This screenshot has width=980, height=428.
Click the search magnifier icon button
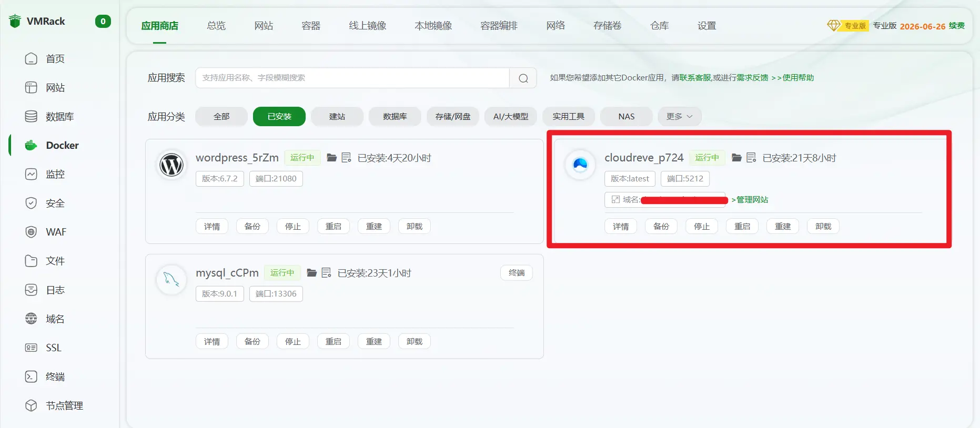(523, 78)
